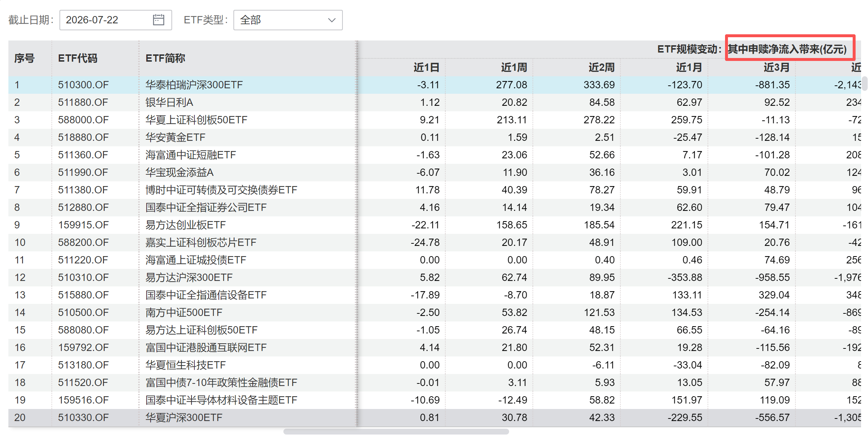Click the code 588080.OF
The width and height of the screenshot is (868, 440).
pos(83,330)
